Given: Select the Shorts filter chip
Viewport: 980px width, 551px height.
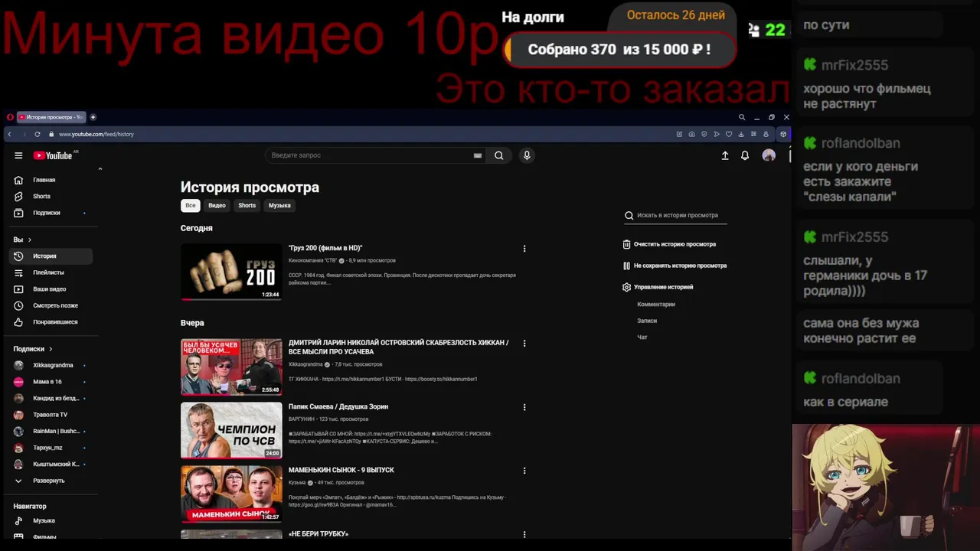Looking at the screenshot, I should 247,205.
